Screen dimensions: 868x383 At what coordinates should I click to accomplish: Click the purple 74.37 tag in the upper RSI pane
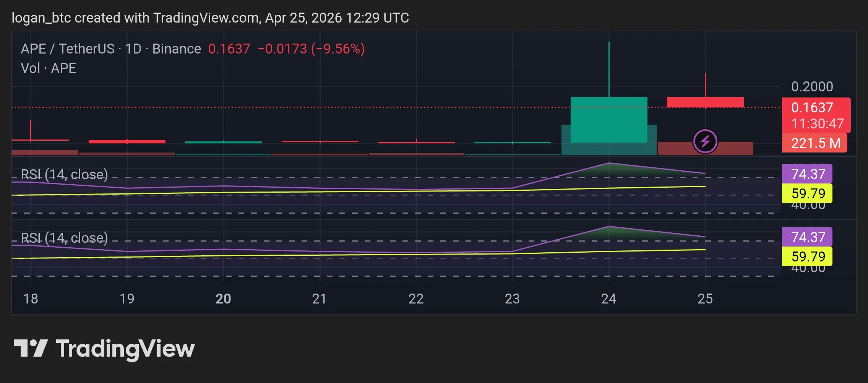(807, 174)
